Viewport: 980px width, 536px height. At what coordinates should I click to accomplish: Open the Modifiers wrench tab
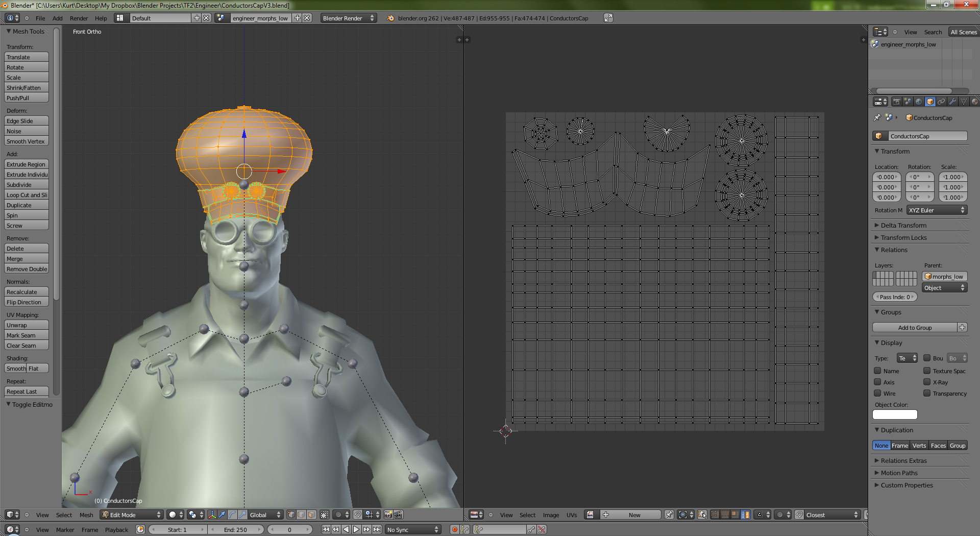(x=952, y=102)
